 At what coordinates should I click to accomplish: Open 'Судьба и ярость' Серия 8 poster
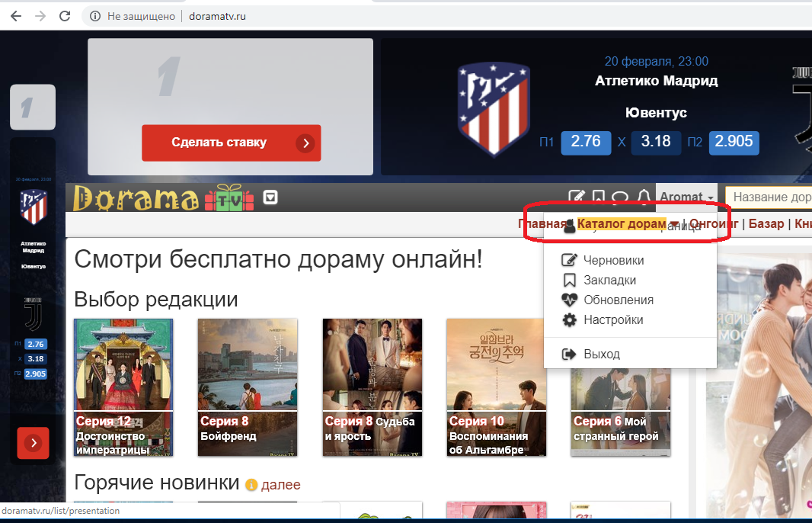(x=372, y=387)
